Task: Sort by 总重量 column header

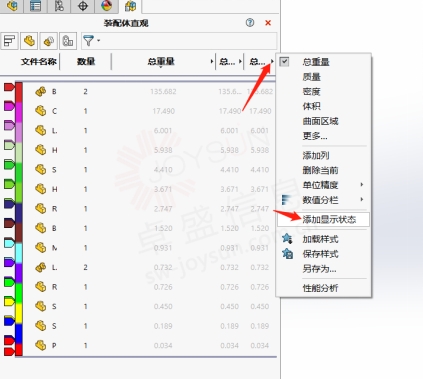Action: (161, 62)
